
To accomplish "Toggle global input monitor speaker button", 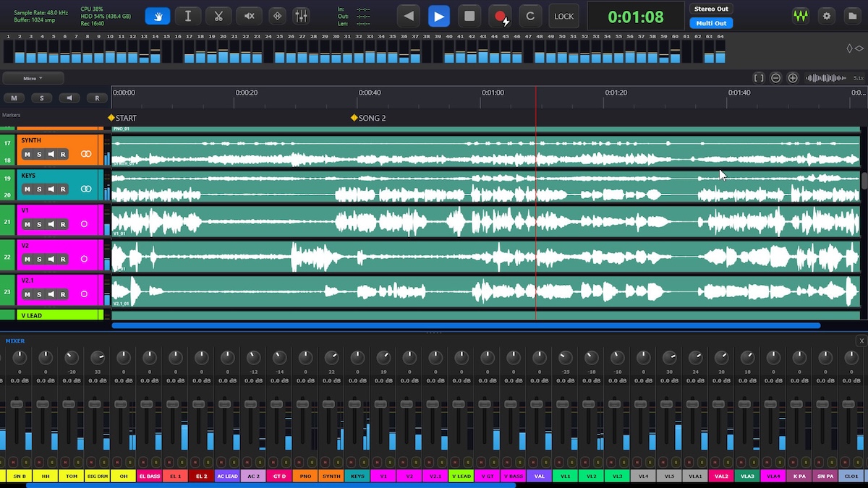I will pos(69,98).
